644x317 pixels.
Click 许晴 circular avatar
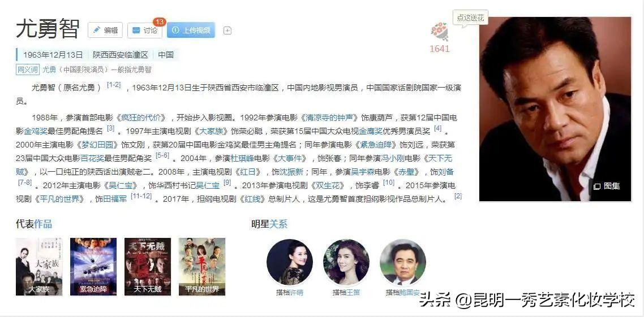pyautogui.click(x=290, y=262)
